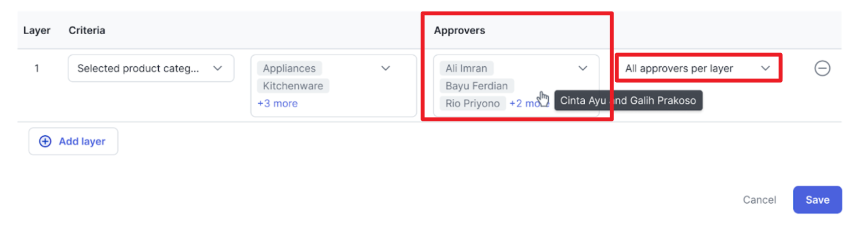The height and width of the screenshot is (228, 868).
Task: Save the approval layer settings
Action: point(817,200)
